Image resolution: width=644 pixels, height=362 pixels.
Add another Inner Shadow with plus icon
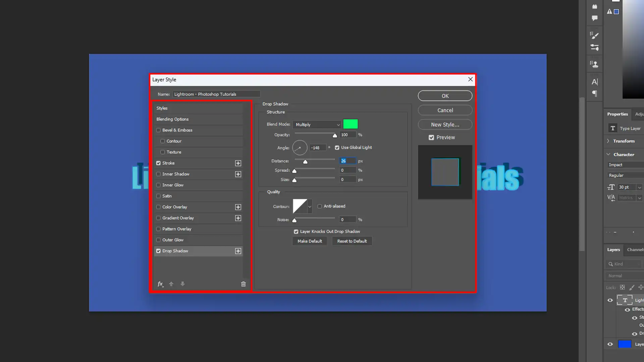tap(238, 174)
